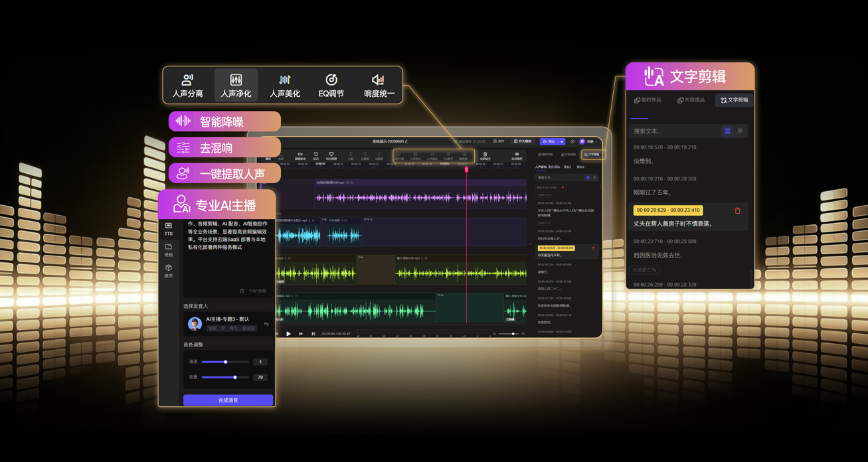Viewport: 868px width, 462px height.
Task: Click the 导出 export button
Action: pyautogui.click(x=549, y=141)
